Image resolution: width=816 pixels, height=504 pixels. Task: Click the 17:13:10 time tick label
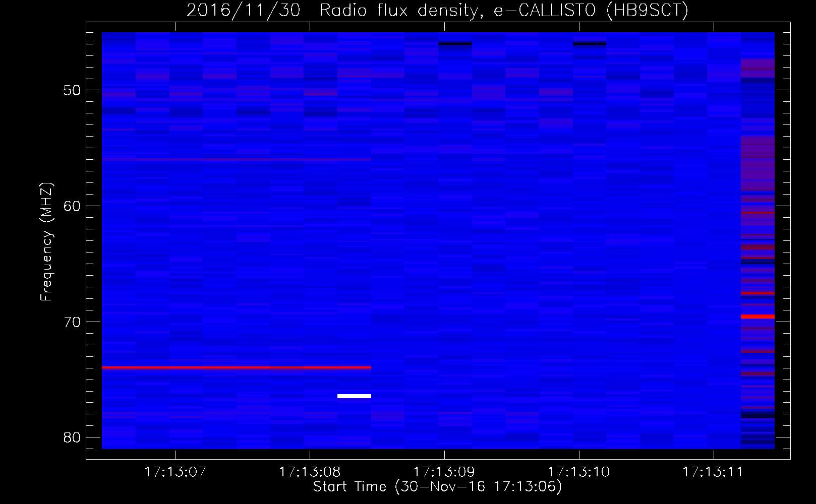[x=579, y=472]
